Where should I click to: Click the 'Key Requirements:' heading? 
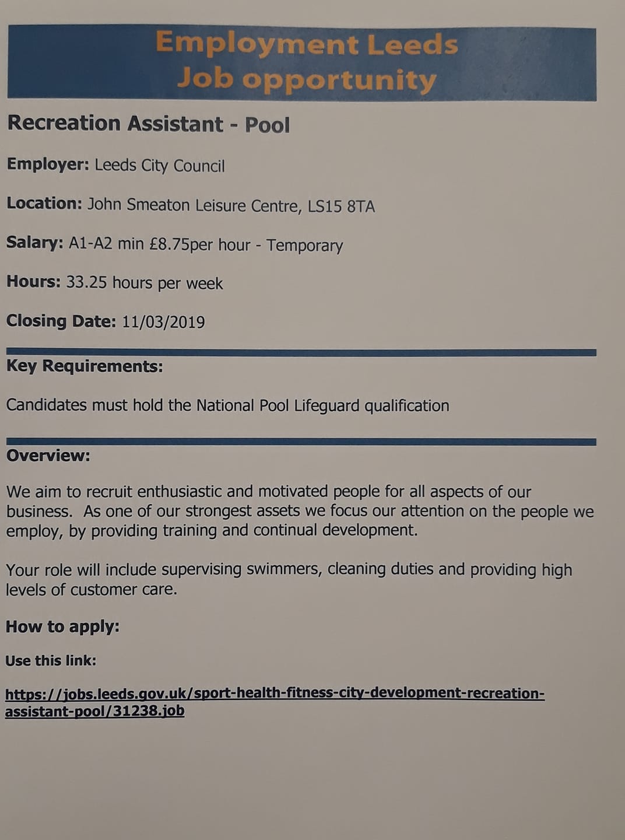click(85, 367)
